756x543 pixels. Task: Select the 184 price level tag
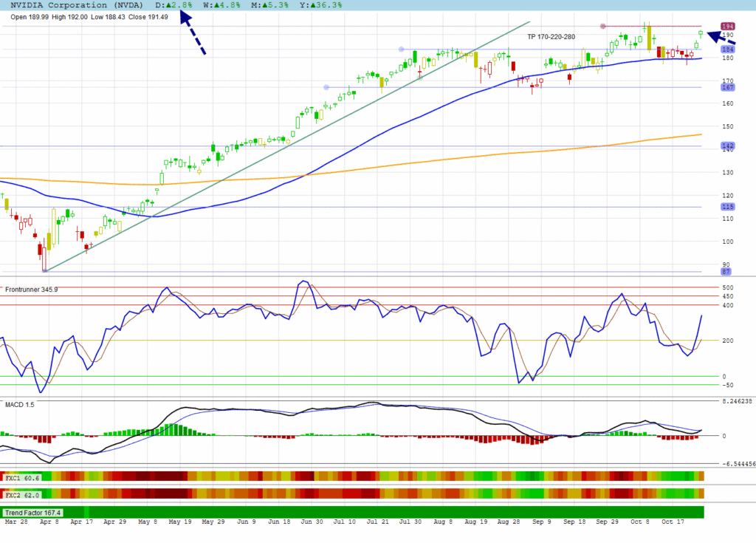point(727,49)
